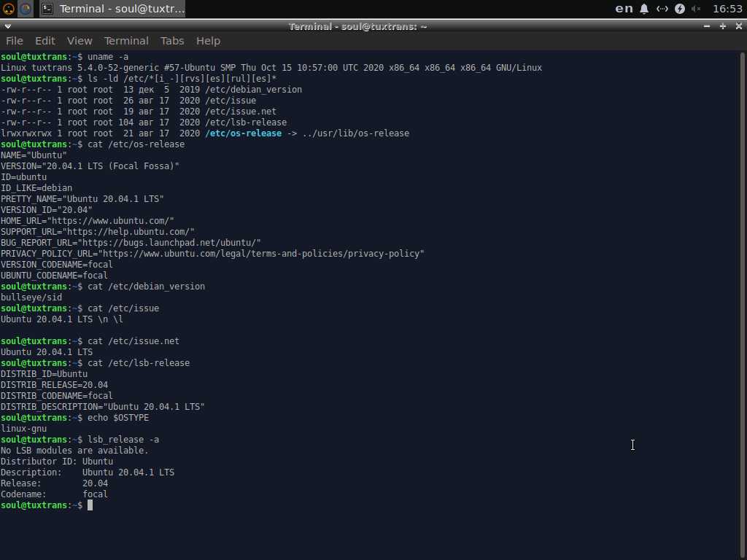Click the VERSION_ID="20.04" line
This screenshot has width=747, height=560.
(x=47, y=210)
